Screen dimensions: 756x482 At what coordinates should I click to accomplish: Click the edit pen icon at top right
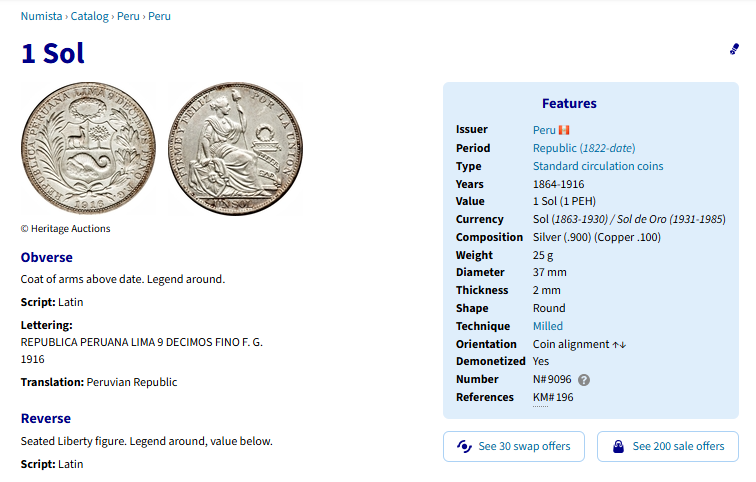tap(735, 49)
